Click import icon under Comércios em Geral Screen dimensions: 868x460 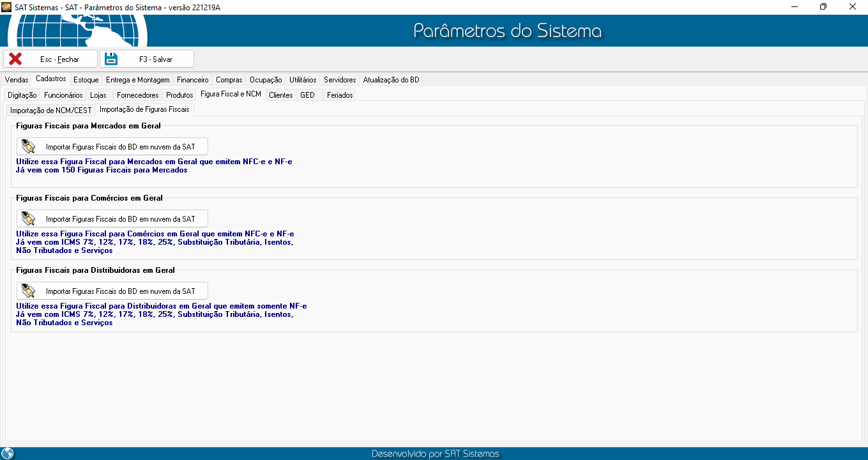click(27, 219)
